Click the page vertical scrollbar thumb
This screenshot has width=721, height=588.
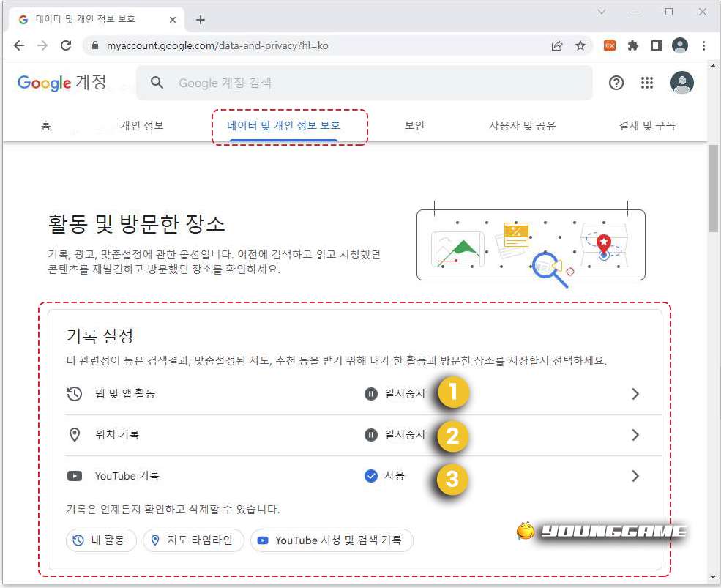pos(713,188)
